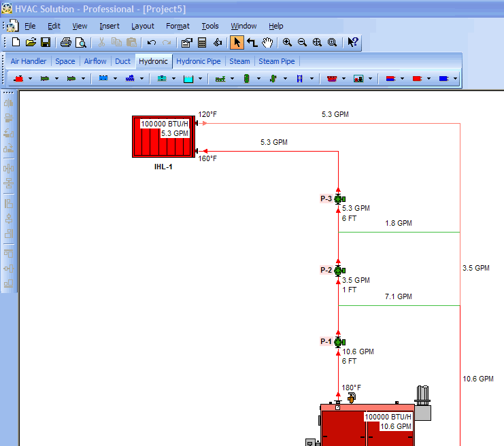Insert the blue chiller coil component

pyautogui.click(x=103, y=78)
